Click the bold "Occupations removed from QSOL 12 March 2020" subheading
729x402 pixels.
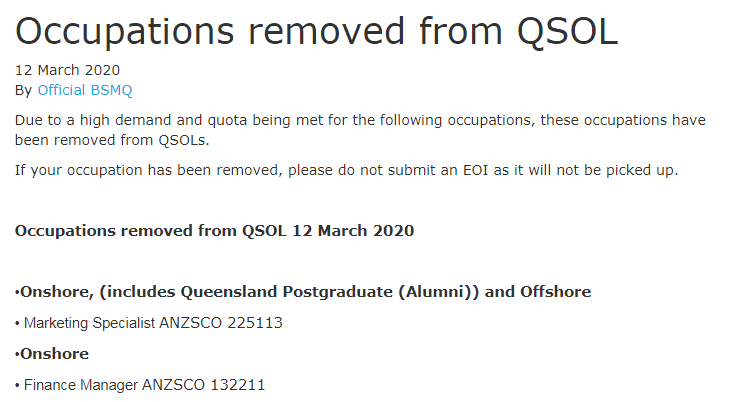214,231
